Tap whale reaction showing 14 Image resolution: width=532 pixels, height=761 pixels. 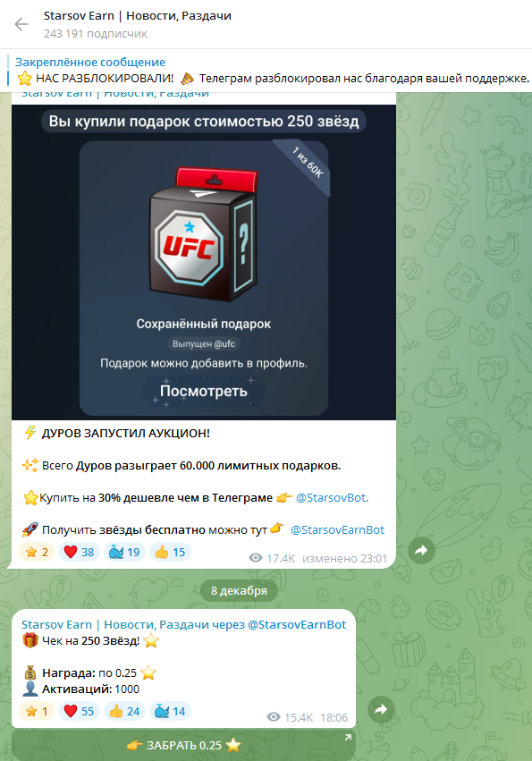(170, 711)
